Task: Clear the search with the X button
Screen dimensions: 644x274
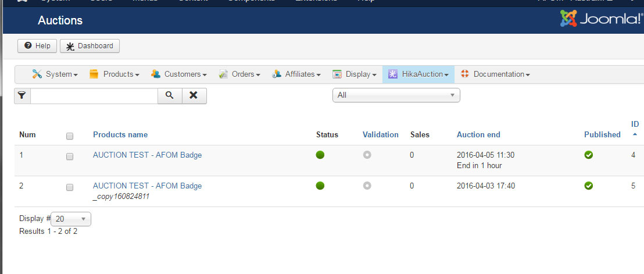Action: click(x=194, y=96)
